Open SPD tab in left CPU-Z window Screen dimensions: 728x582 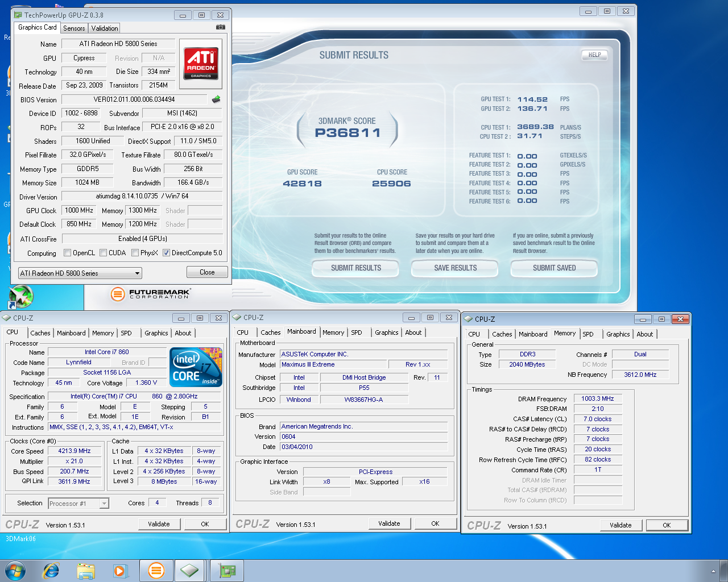coord(126,333)
